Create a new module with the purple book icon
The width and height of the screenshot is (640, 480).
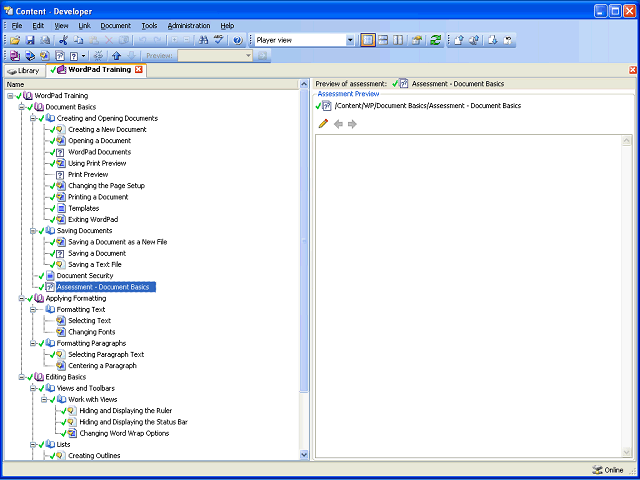click(x=15, y=56)
